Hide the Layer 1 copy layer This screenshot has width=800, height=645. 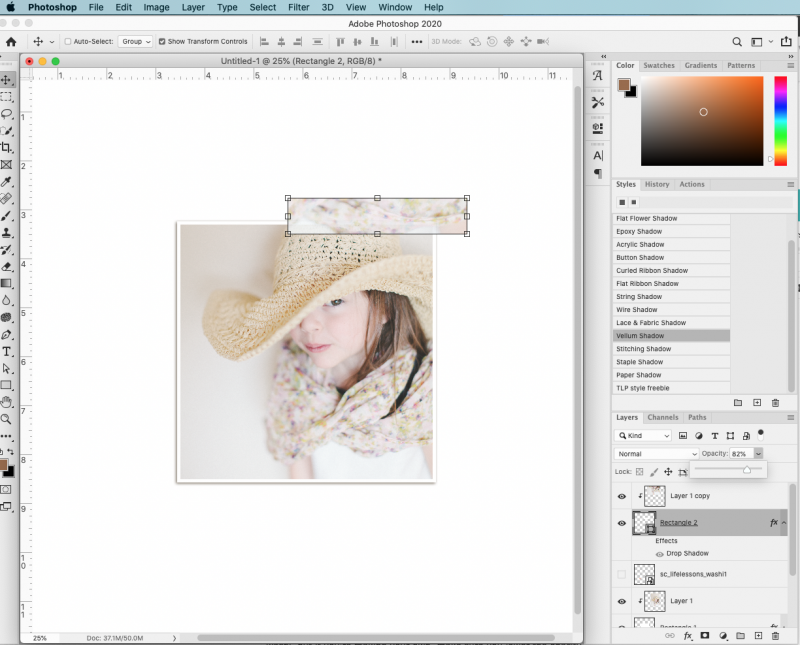click(621, 496)
